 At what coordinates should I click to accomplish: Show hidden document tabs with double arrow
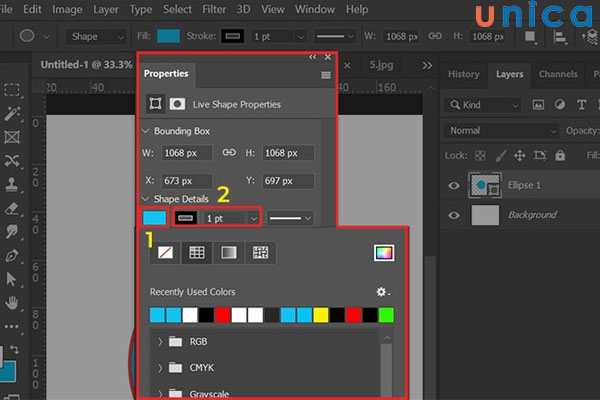point(427,65)
